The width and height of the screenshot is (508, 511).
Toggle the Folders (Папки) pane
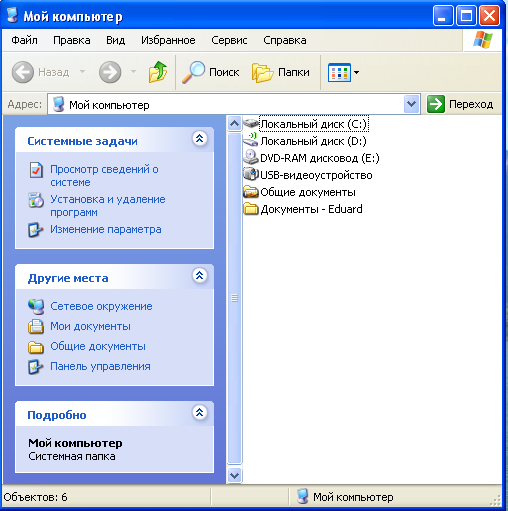coord(281,72)
